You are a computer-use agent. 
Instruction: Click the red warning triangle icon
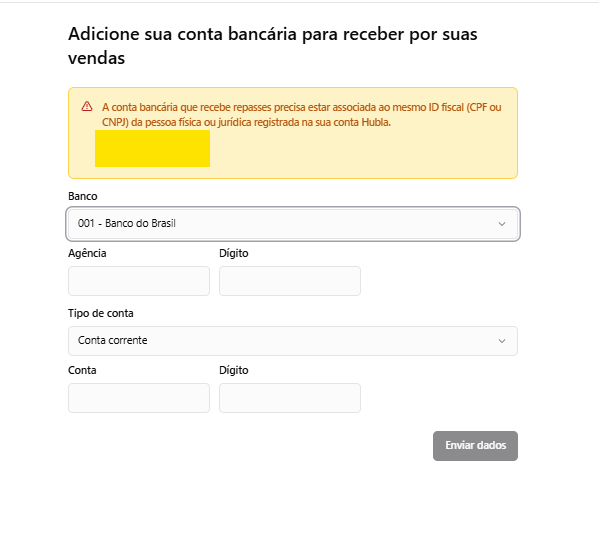(x=87, y=106)
